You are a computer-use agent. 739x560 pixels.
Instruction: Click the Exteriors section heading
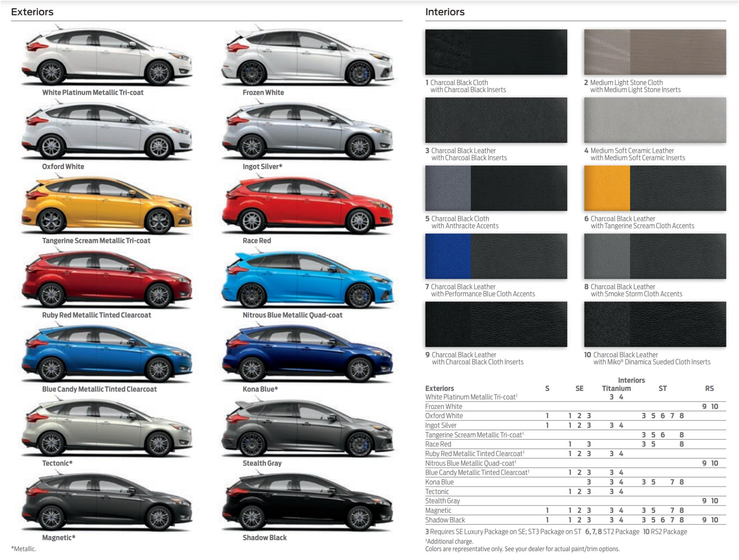(32, 12)
